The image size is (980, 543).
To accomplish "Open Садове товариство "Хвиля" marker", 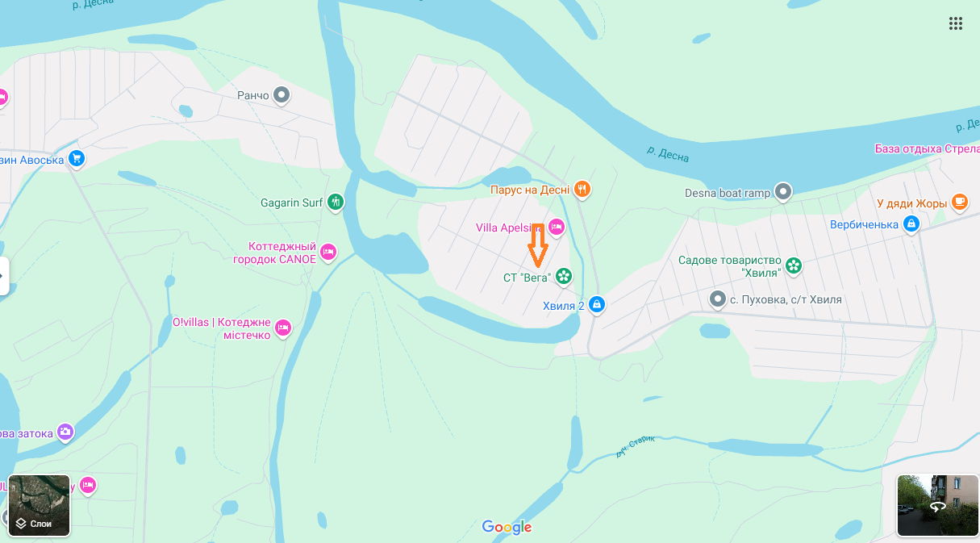I will tap(794, 265).
